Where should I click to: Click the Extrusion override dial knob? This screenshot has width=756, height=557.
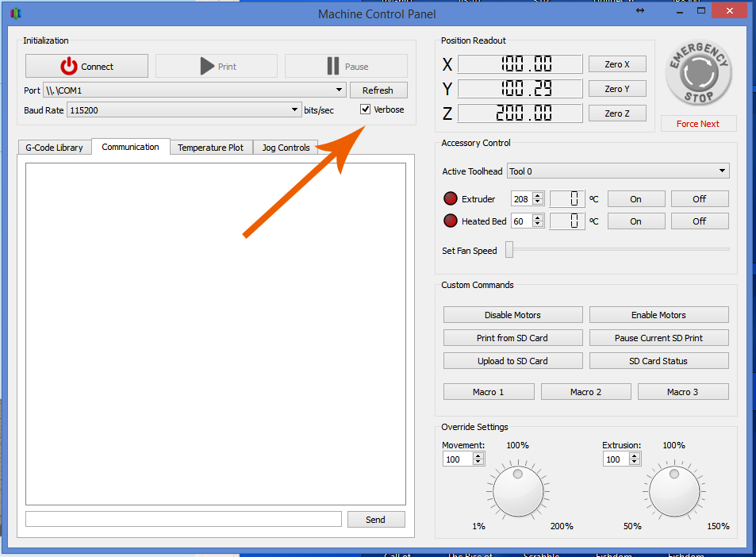pyautogui.click(x=674, y=491)
